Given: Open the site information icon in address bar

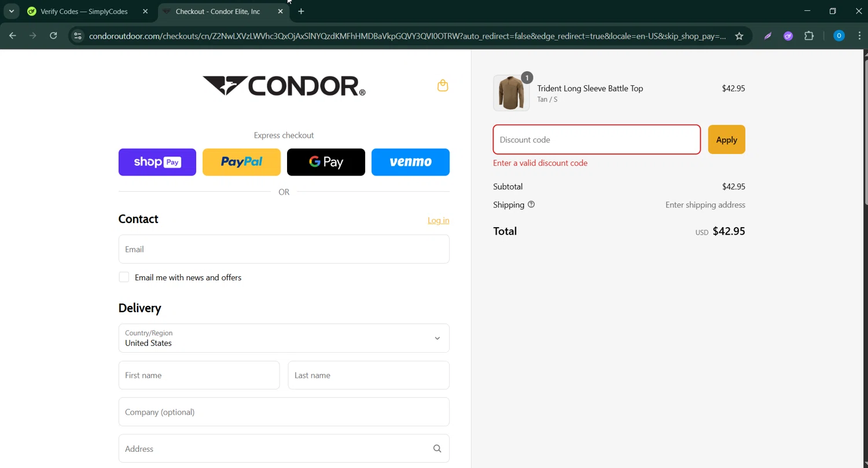Looking at the screenshot, I should [78, 36].
